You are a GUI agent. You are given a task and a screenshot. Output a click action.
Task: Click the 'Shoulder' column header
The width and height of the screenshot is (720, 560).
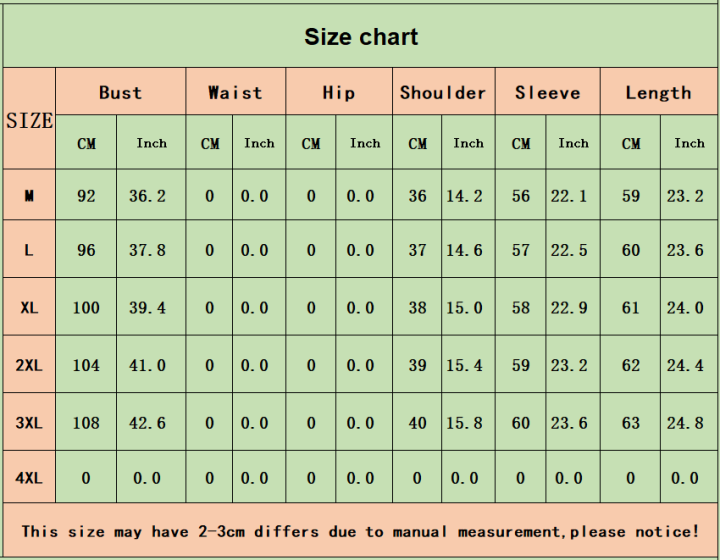click(x=443, y=93)
